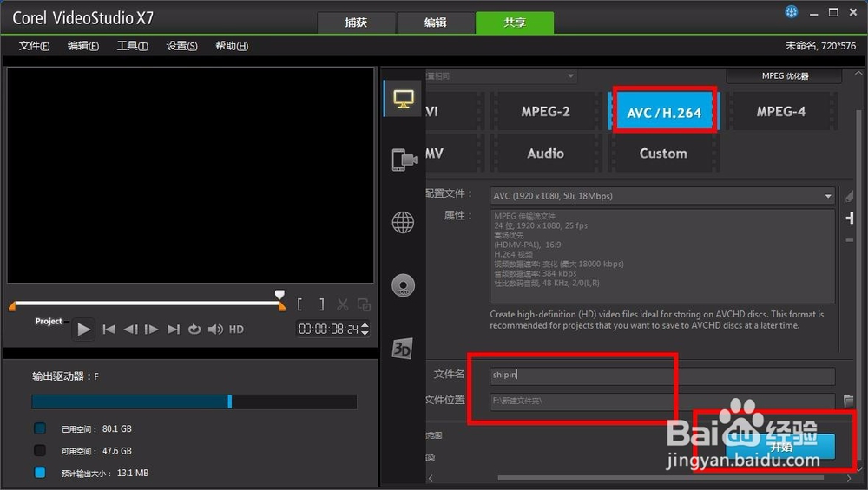
Task: Open the volume speaker control
Action: [x=215, y=330]
